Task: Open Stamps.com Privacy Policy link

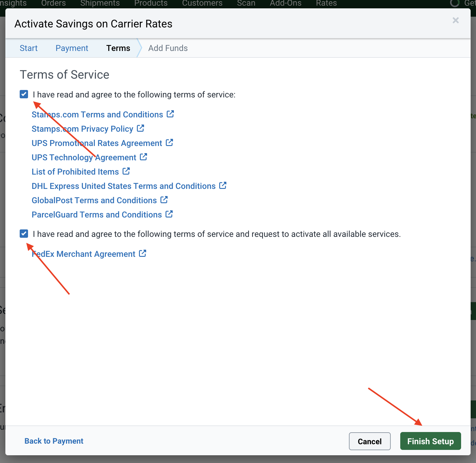Action: point(82,129)
